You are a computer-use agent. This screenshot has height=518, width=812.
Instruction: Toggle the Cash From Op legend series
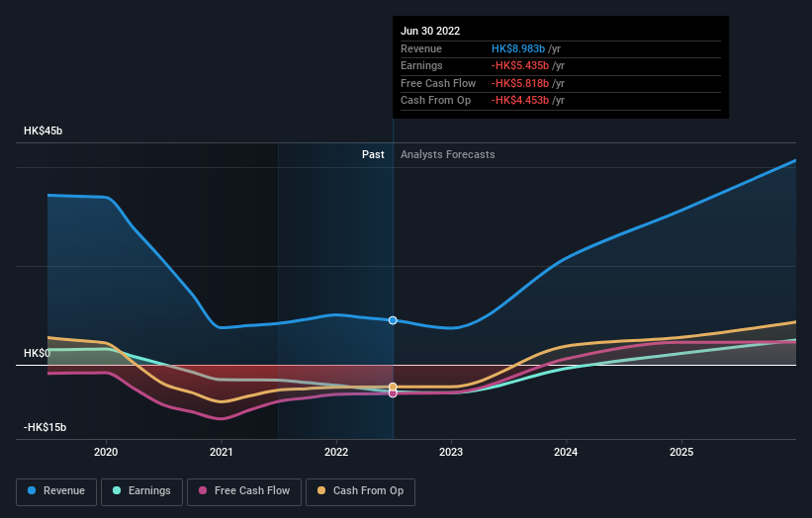360,491
